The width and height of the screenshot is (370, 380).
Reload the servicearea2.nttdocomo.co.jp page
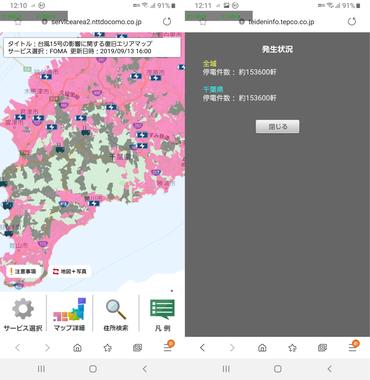[x=167, y=22]
